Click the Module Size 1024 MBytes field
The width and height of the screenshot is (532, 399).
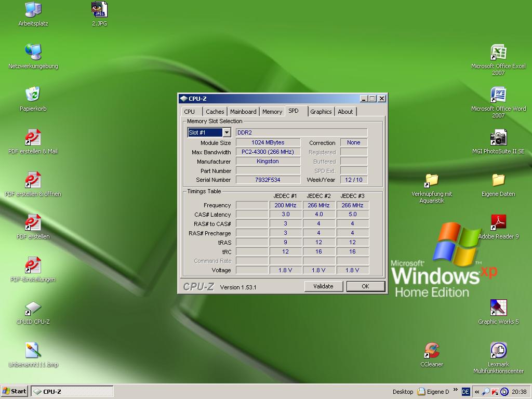pyautogui.click(x=268, y=142)
